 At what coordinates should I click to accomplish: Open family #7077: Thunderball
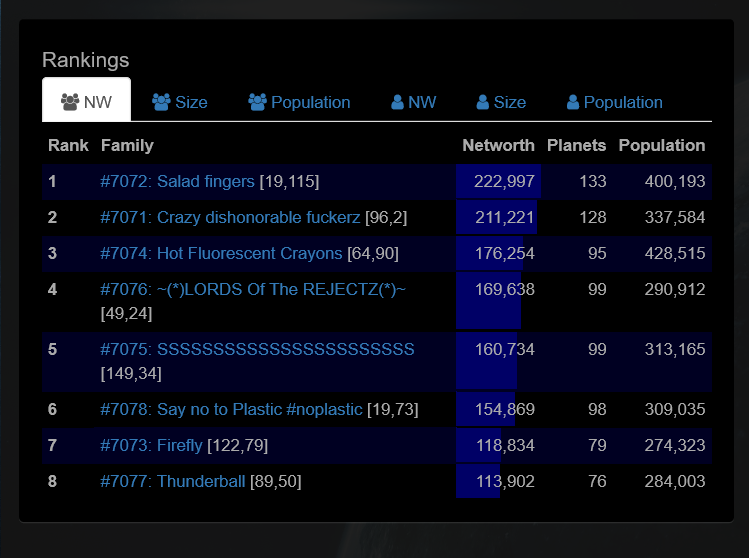pos(172,481)
